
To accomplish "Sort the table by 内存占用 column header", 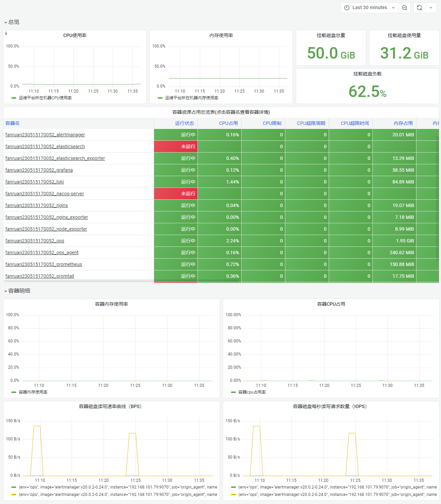I will 403,123.
